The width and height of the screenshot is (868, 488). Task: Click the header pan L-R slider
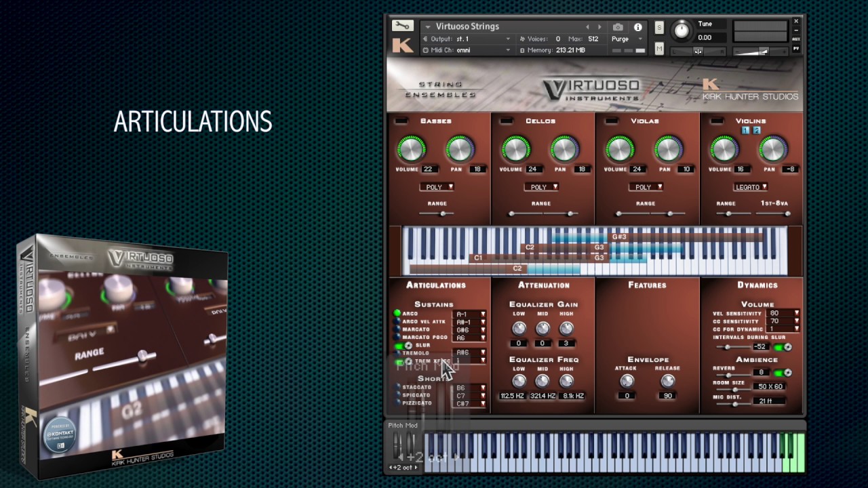(698, 51)
